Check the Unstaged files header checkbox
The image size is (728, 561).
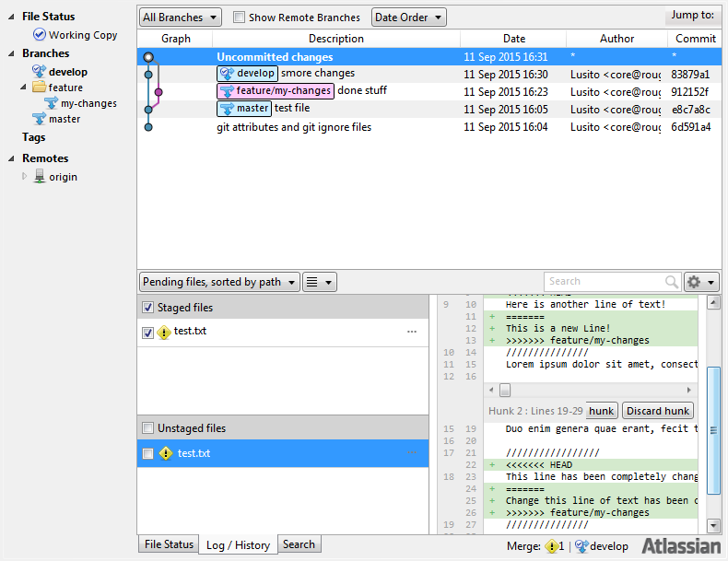click(147, 427)
